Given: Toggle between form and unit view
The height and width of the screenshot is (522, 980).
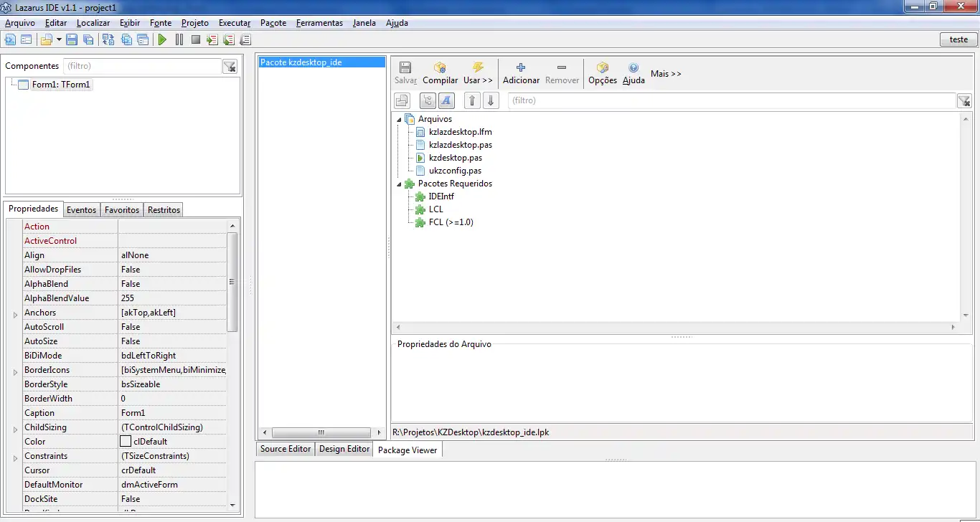Looking at the screenshot, I should (108, 39).
